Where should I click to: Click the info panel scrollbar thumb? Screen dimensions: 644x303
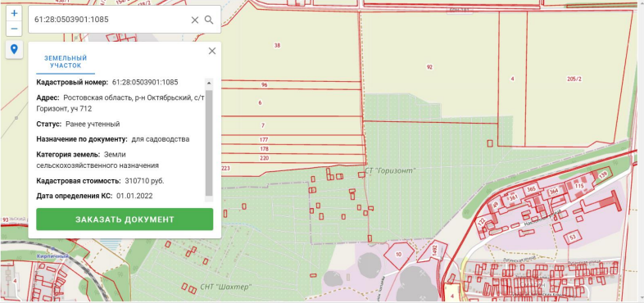coord(209,142)
